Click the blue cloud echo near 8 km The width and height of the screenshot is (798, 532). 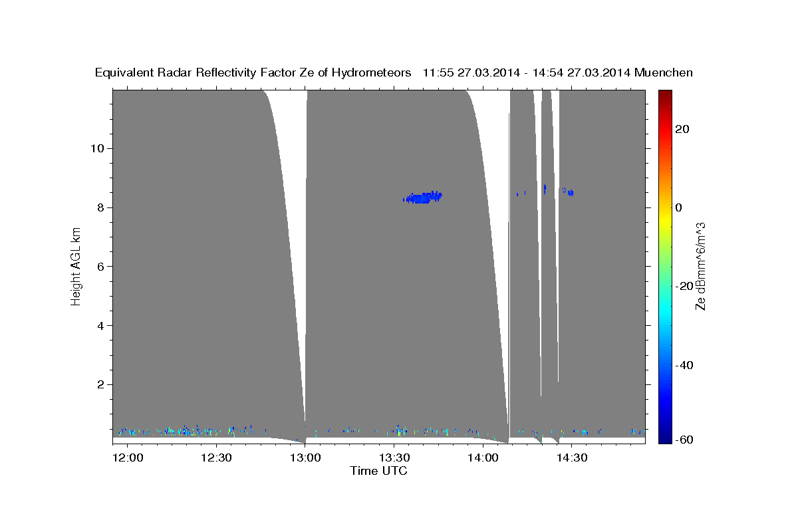(x=423, y=197)
